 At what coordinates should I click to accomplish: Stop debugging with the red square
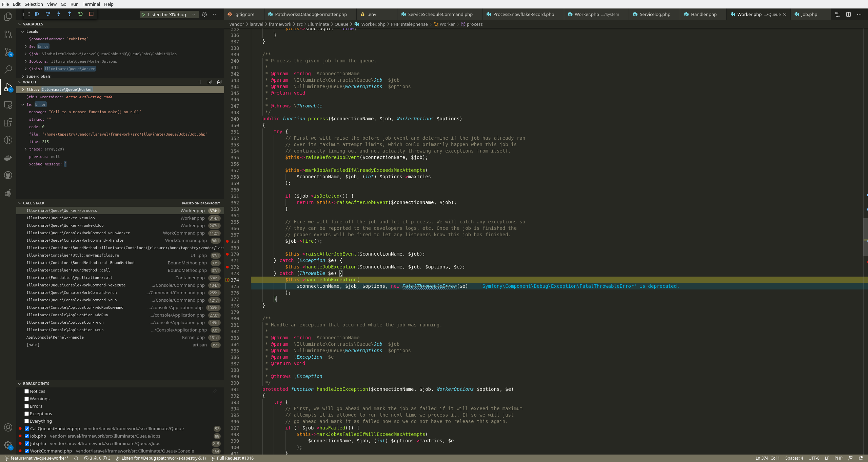point(91,14)
